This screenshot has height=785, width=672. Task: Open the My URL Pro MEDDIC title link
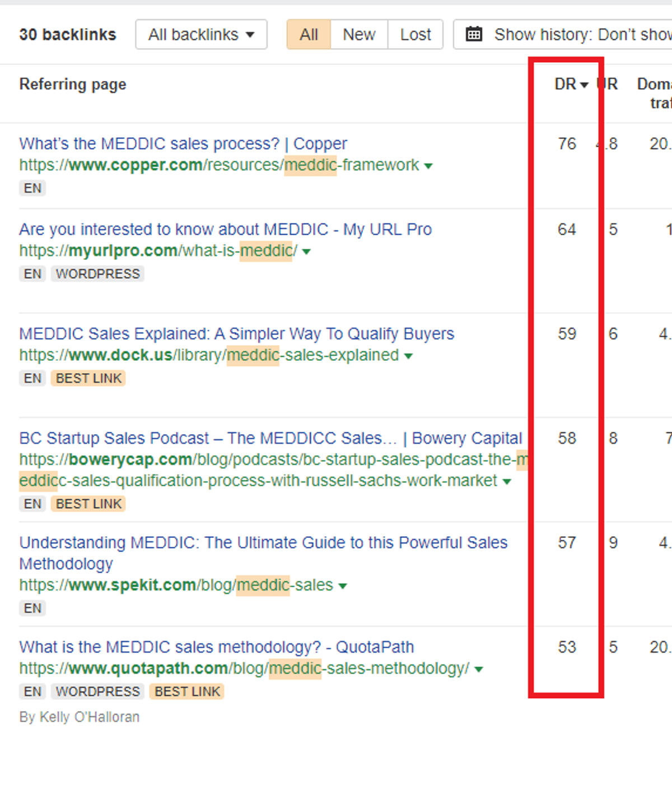coord(226,230)
